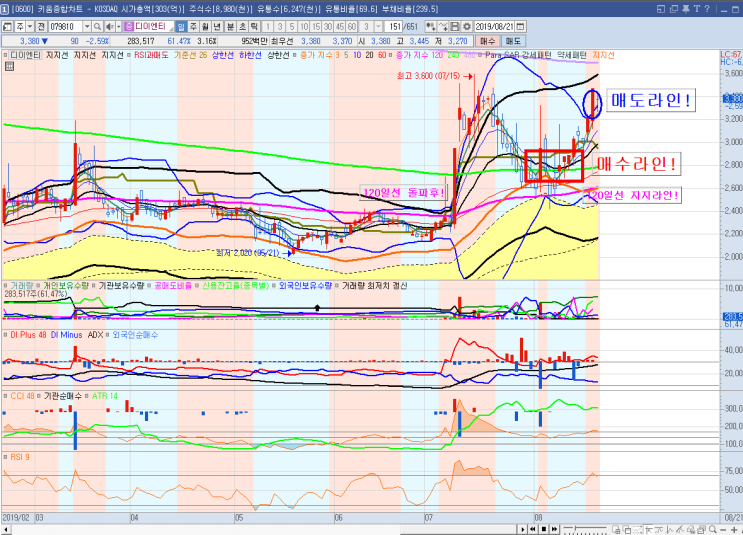Select the 월 (monthly) period toggle

[x=205, y=27]
